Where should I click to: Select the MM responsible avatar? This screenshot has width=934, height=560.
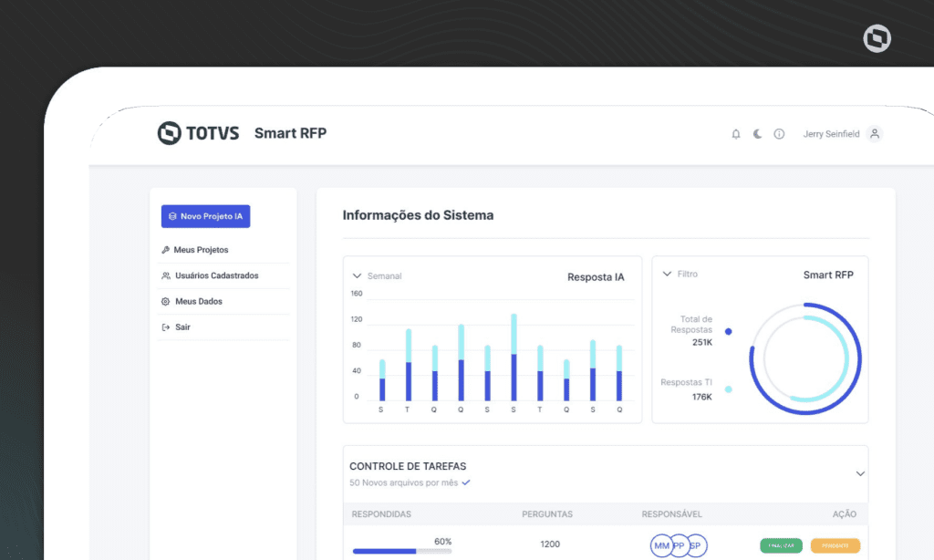(x=661, y=545)
